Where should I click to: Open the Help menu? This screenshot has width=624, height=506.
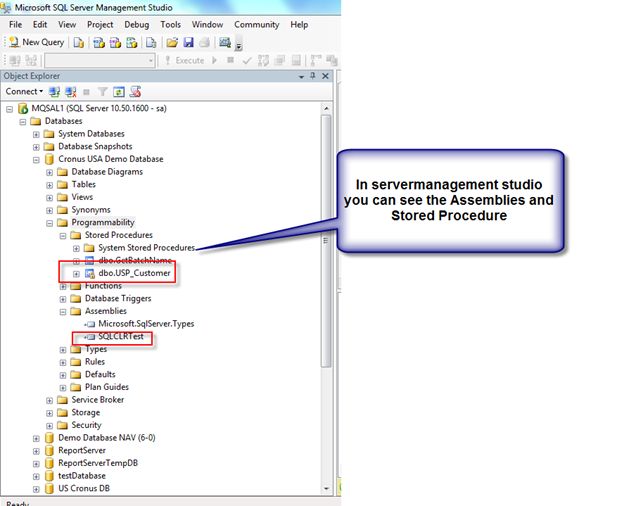tap(299, 25)
